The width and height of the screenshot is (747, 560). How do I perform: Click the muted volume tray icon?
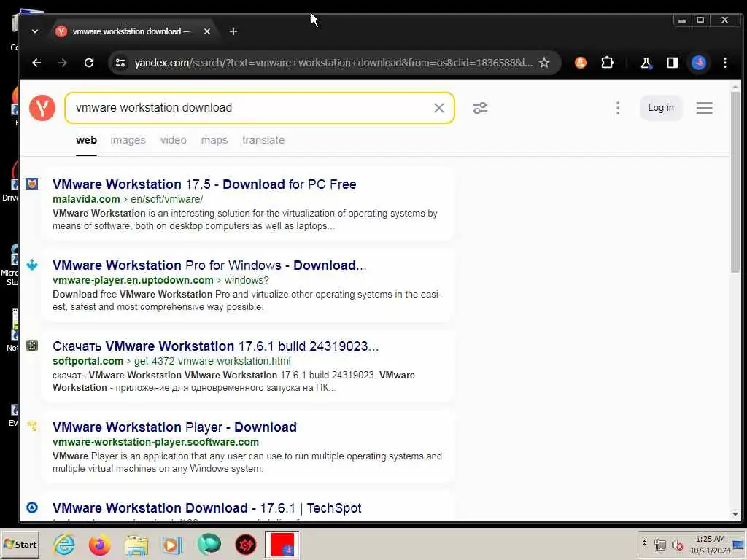tap(677, 544)
